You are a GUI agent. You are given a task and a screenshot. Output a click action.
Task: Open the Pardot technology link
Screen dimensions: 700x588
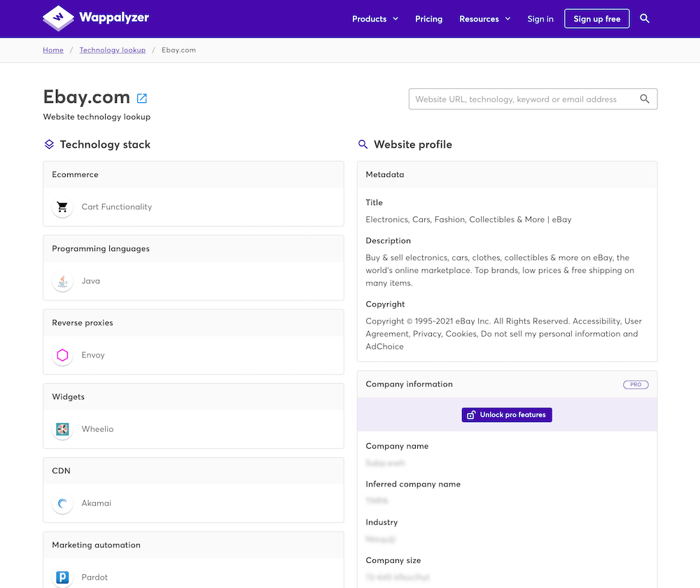94,577
